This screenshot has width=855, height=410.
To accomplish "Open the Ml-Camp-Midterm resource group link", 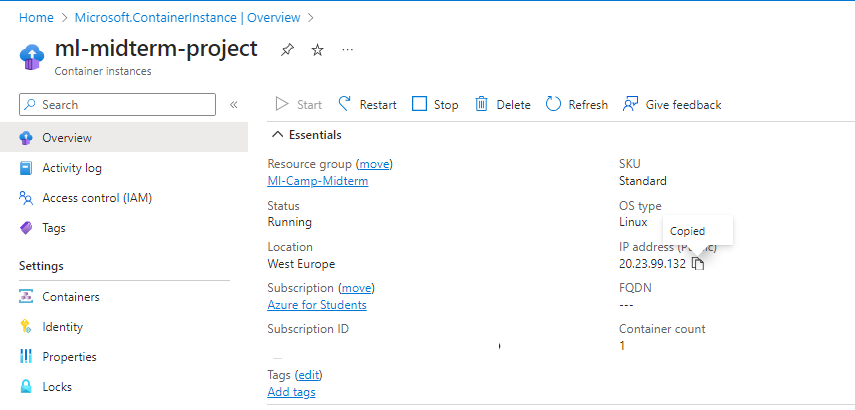I will [318, 180].
